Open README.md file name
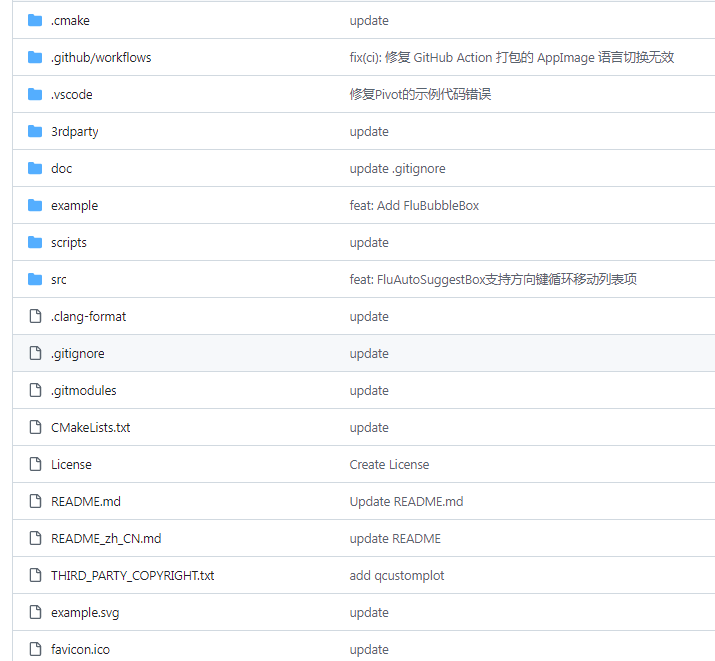 86,501
